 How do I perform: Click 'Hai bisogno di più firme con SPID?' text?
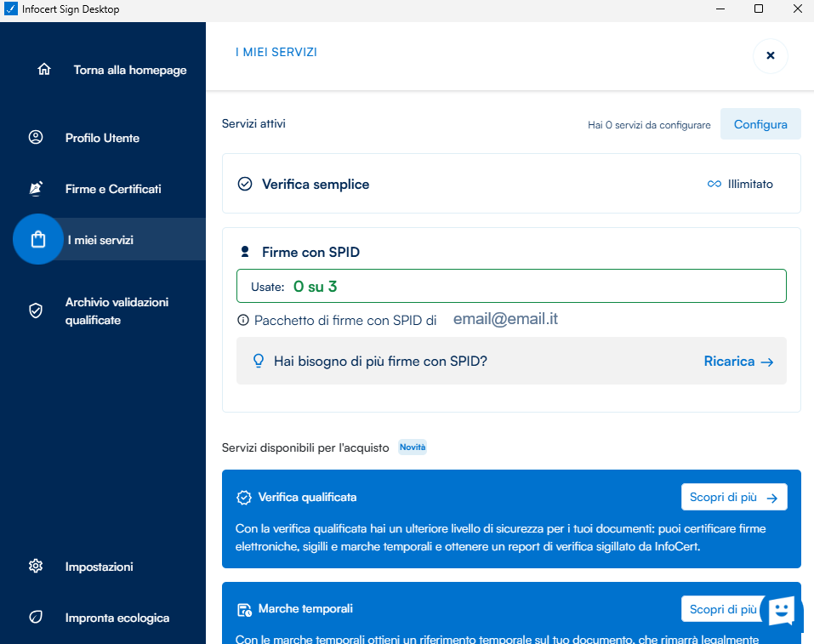(380, 361)
